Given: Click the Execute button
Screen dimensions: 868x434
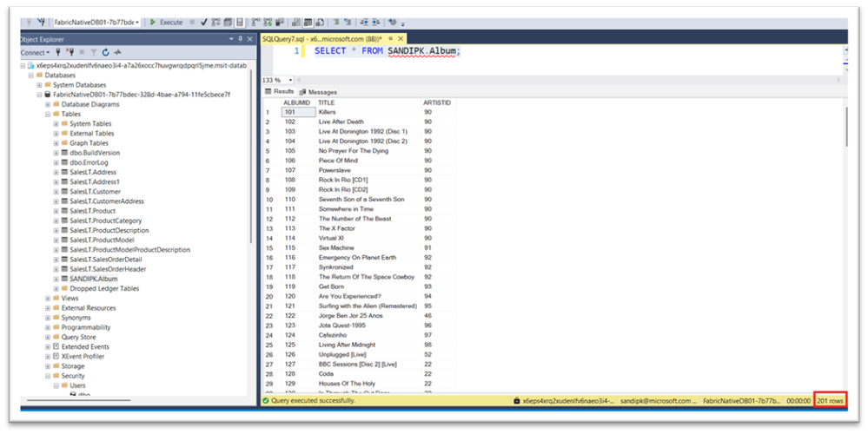Looking at the screenshot, I should (x=166, y=23).
